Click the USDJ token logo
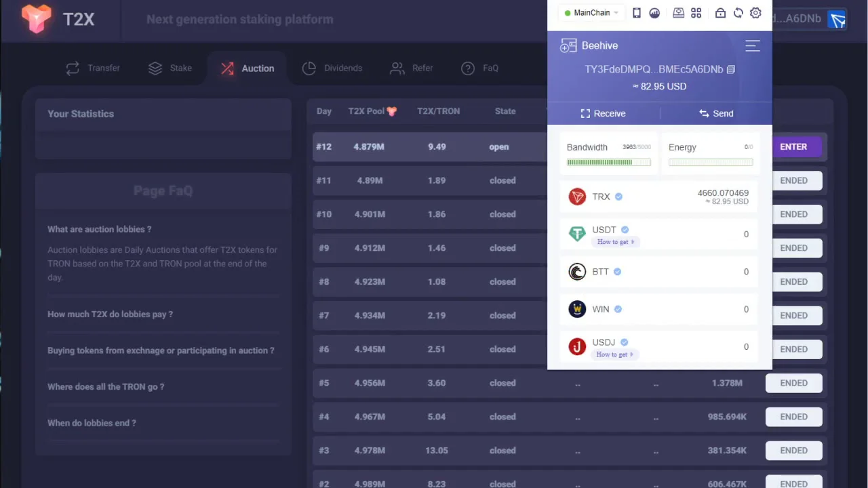868x488 pixels. [x=577, y=346]
